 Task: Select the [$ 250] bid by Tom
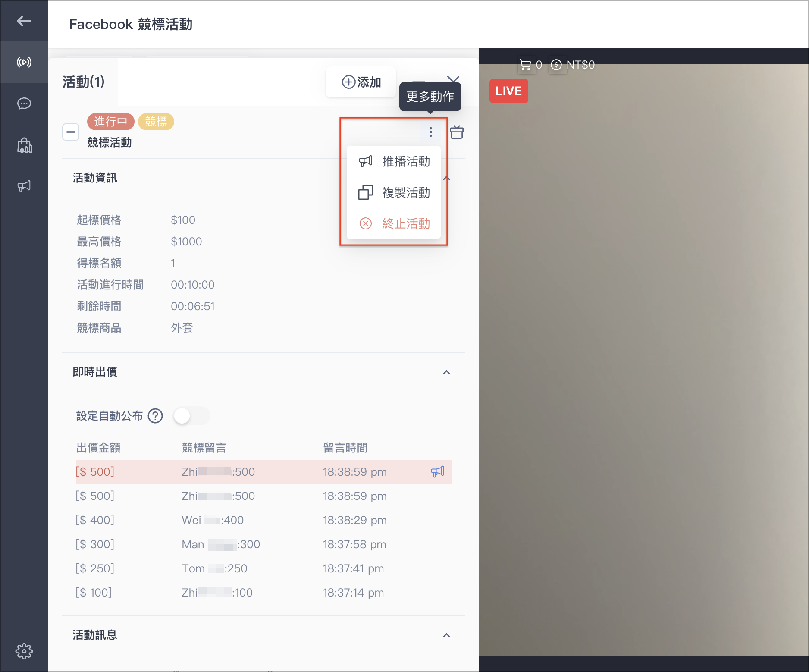(x=263, y=568)
